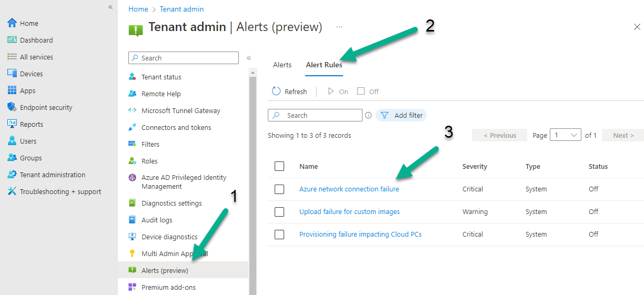
Task: Switch to the Alerts tab
Action: coord(282,65)
